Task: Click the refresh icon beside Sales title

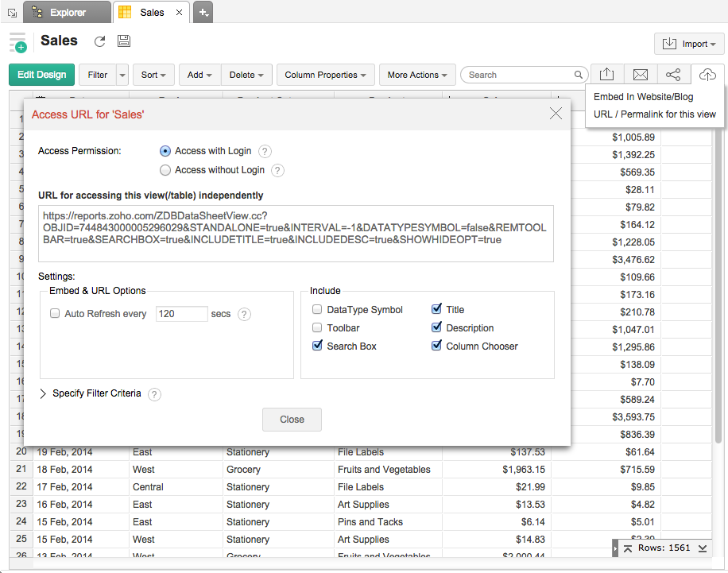Action: pos(99,41)
